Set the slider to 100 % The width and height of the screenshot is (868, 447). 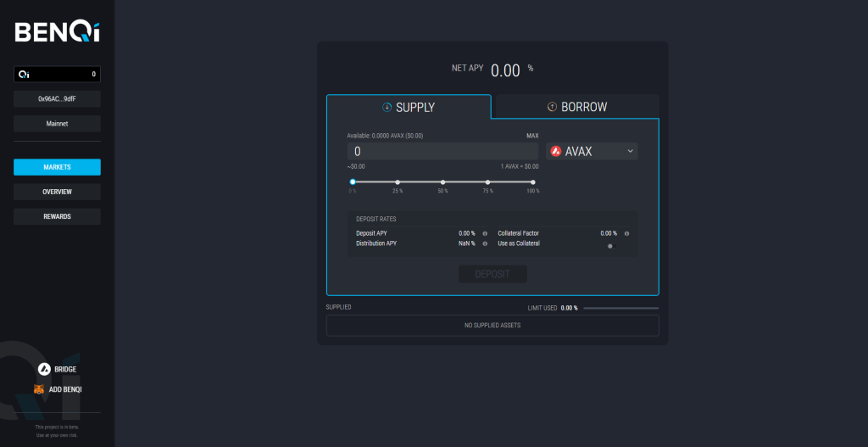click(533, 182)
